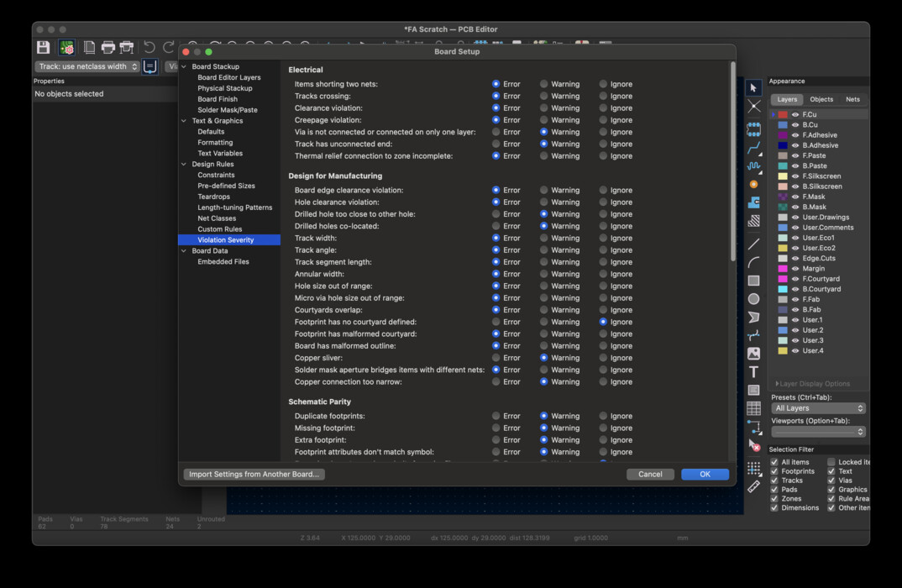Set Missing footprint to Error

pyautogui.click(x=496, y=428)
